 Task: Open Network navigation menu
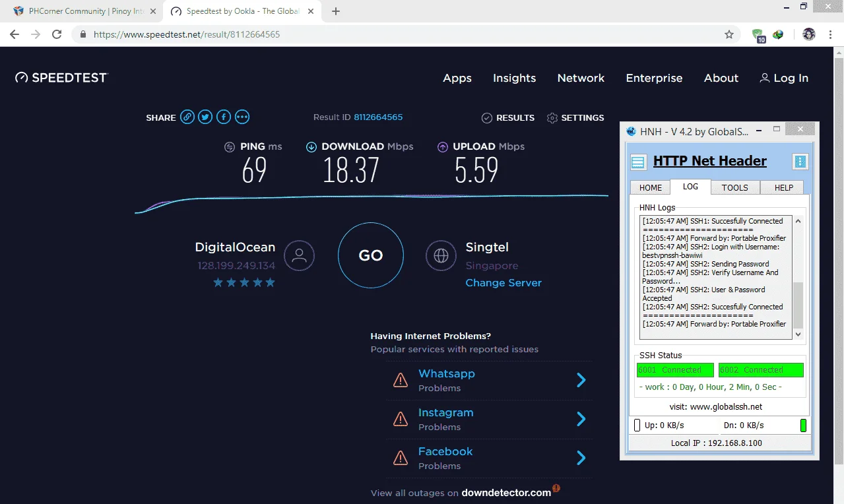coord(581,78)
